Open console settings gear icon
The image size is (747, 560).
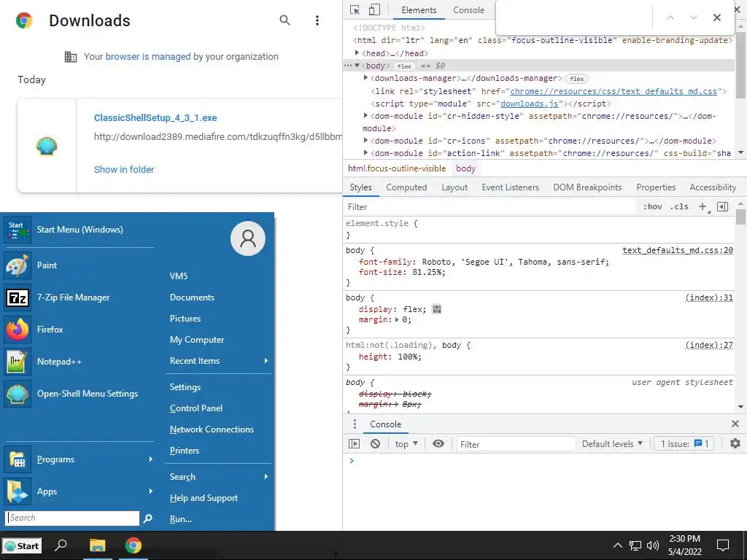735,444
